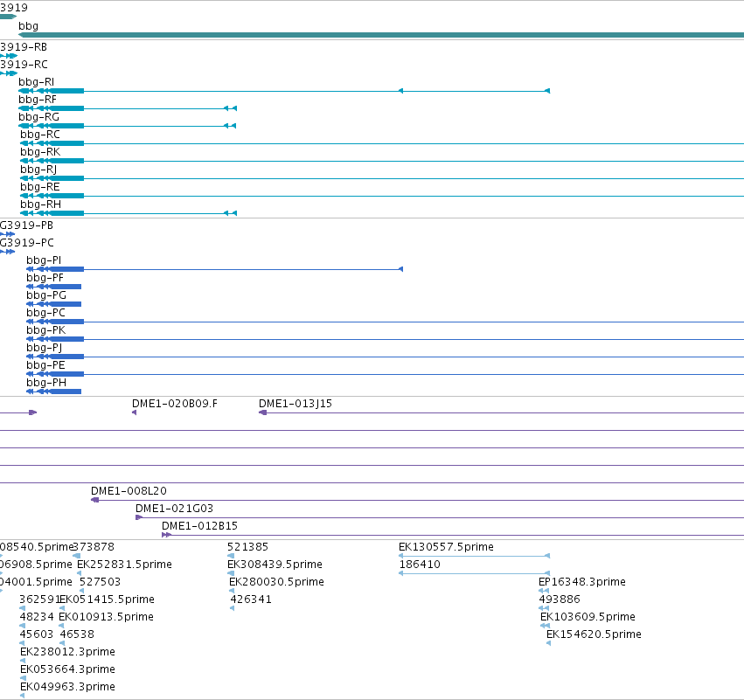The height and width of the screenshot is (700, 744).
Task: Click the G3919-PB protein label
Action: click(x=26, y=225)
